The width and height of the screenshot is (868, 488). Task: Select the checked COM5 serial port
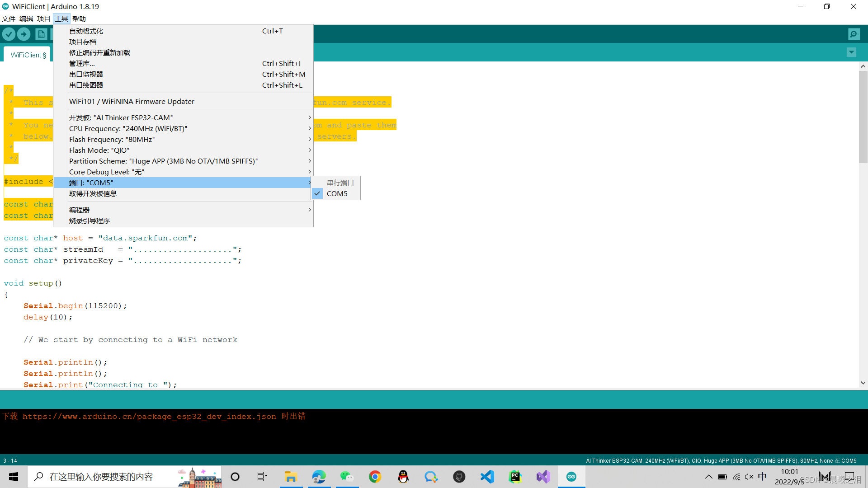point(337,193)
